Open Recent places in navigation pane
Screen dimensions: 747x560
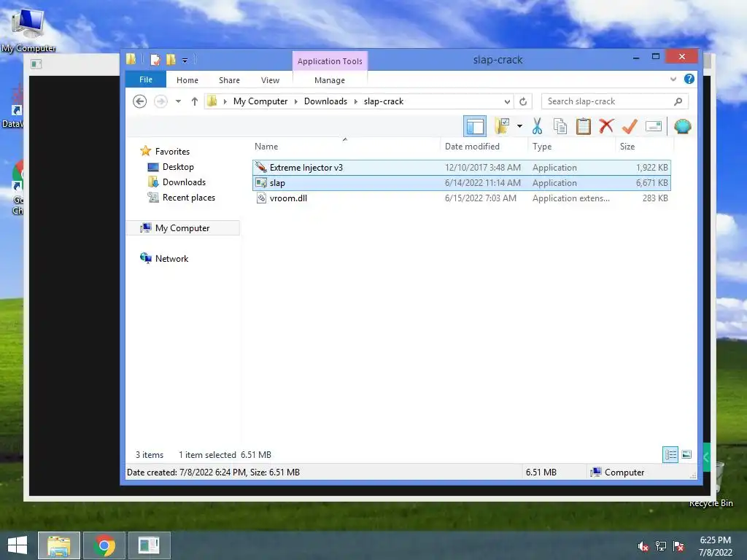point(189,197)
